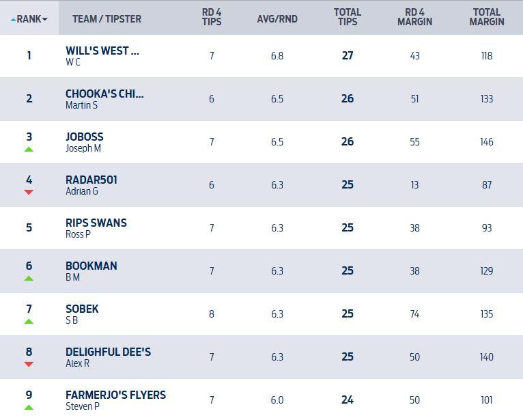523x420 pixels.
Task: Sort by the Total Tips column header
Action: [348, 17]
